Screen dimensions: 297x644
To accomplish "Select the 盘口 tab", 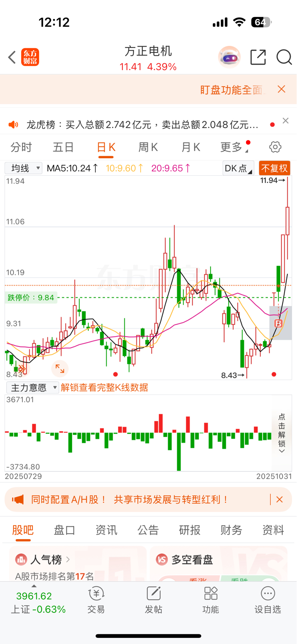I will 64,530.
